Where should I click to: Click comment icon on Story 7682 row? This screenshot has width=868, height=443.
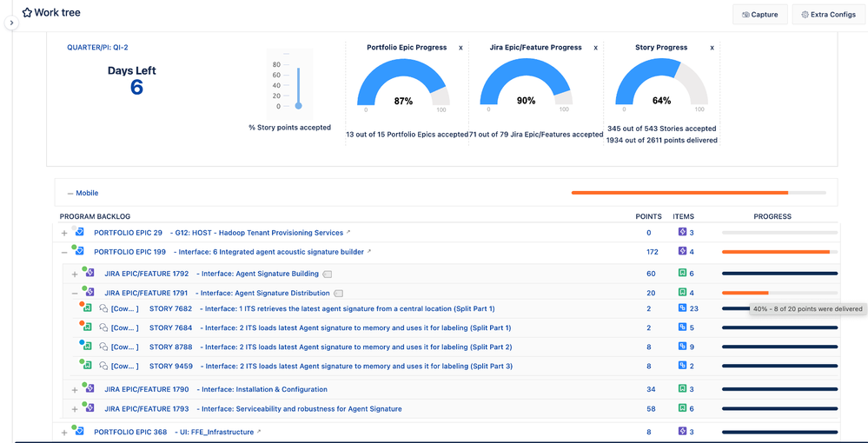point(103,309)
